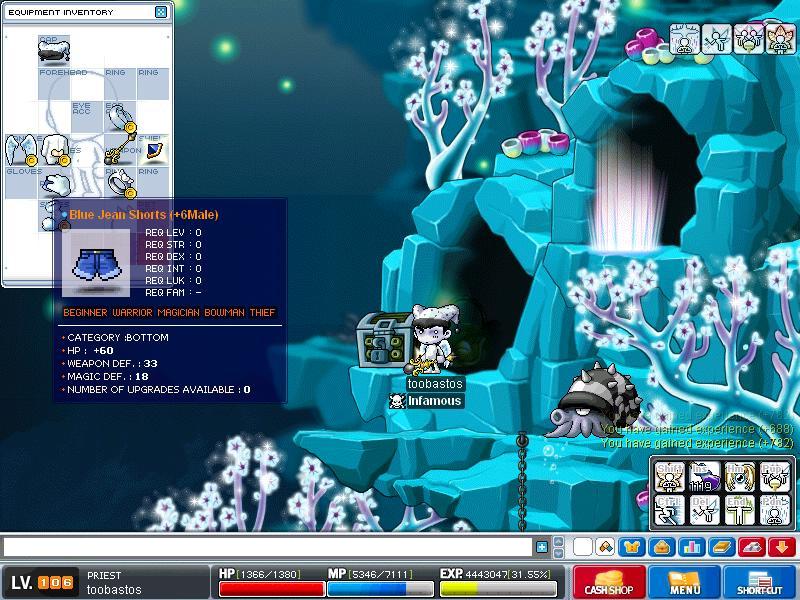The height and width of the screenshot is (600, 800).
Task: Click the second active buff icon
Action: [x=716, y=39]
